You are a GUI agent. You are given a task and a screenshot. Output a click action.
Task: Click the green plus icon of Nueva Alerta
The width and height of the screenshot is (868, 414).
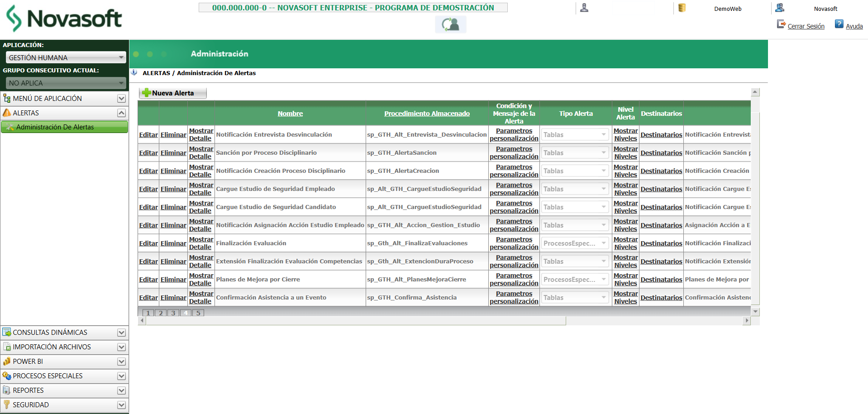click(147, 93)
